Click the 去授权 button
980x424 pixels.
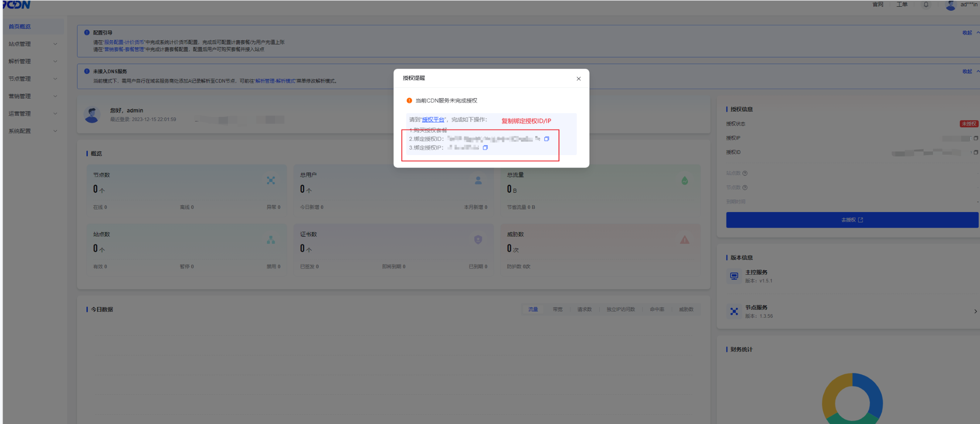851,220
